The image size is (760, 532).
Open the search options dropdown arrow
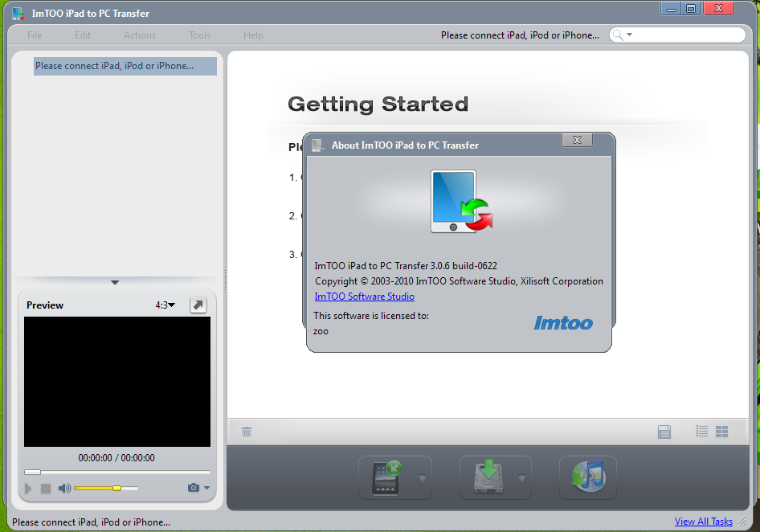click(629, 35)
